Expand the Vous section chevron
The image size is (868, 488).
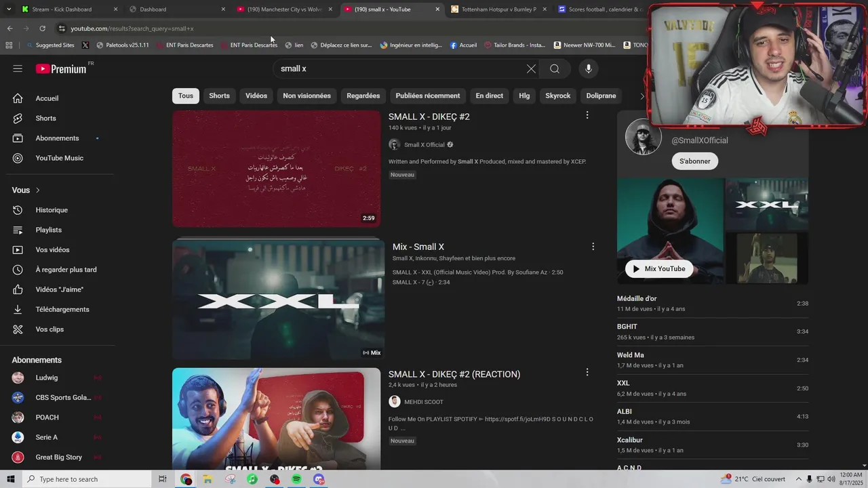click(x=38, y=190)
